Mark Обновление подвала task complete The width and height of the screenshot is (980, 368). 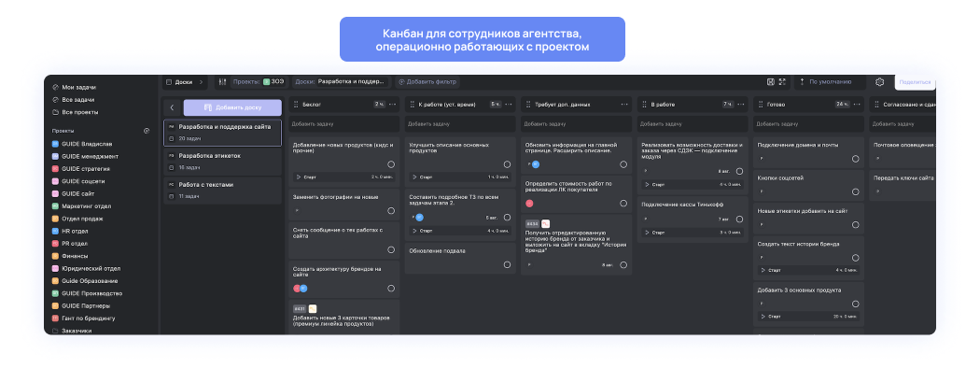508,264
